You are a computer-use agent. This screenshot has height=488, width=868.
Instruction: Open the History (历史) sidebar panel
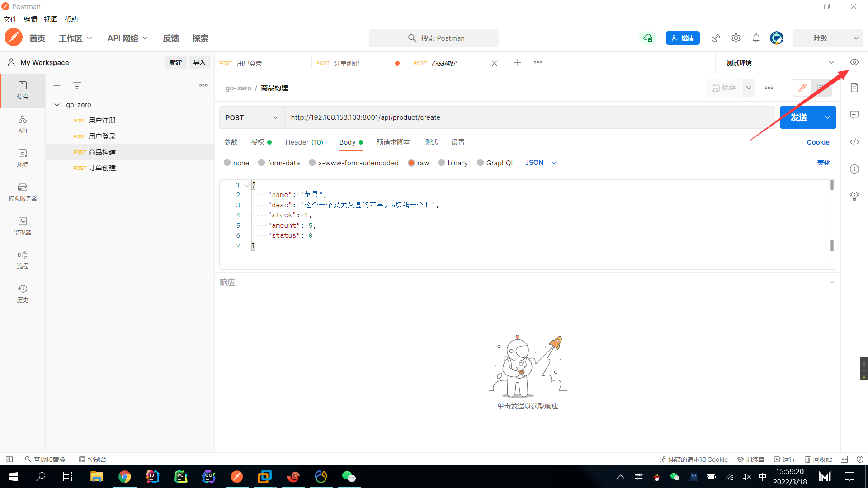tap(23, 293)
